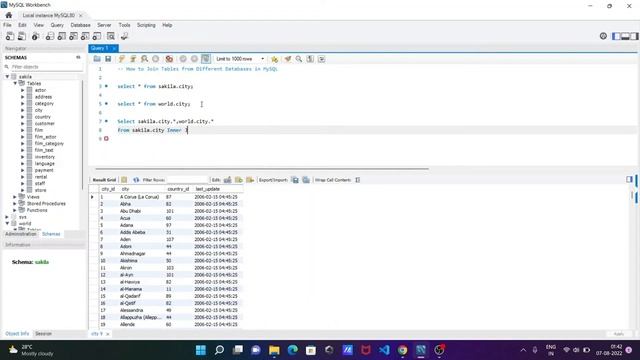Rollback the current transaction icon
This screenshot has height=360, width=640.
[x=194, y=59]
